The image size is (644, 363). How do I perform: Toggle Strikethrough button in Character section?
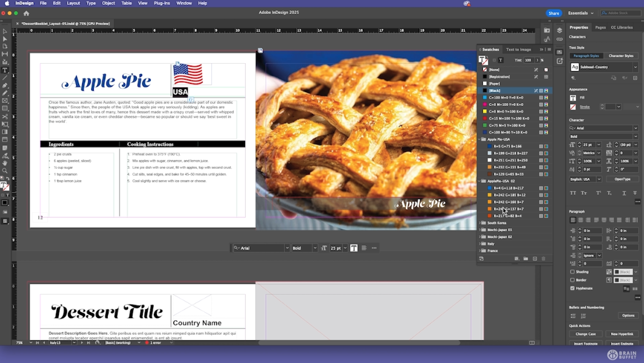coord(635,193)
